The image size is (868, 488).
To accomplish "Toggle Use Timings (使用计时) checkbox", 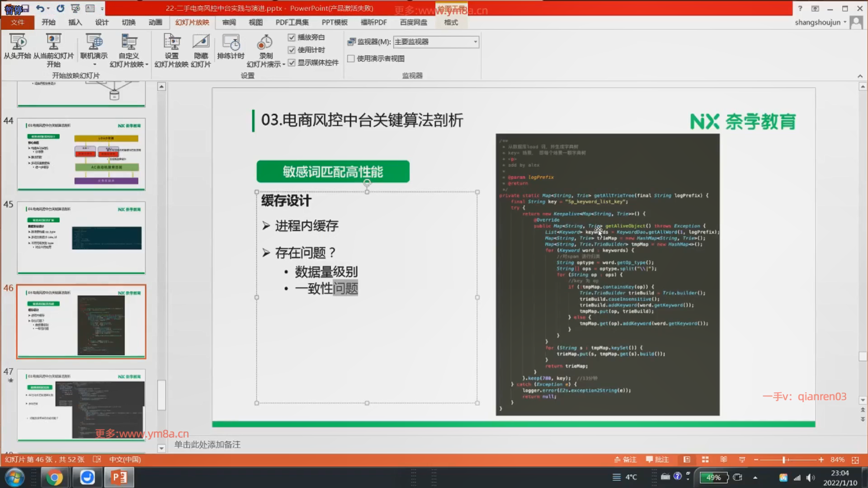I will pos(292,50).
